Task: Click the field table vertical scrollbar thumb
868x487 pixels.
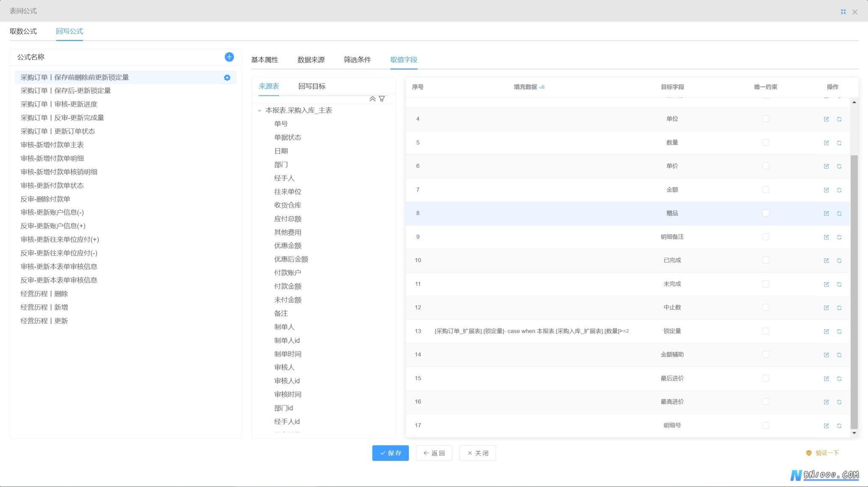Action: pyautogui.click(x=854, y=292)
